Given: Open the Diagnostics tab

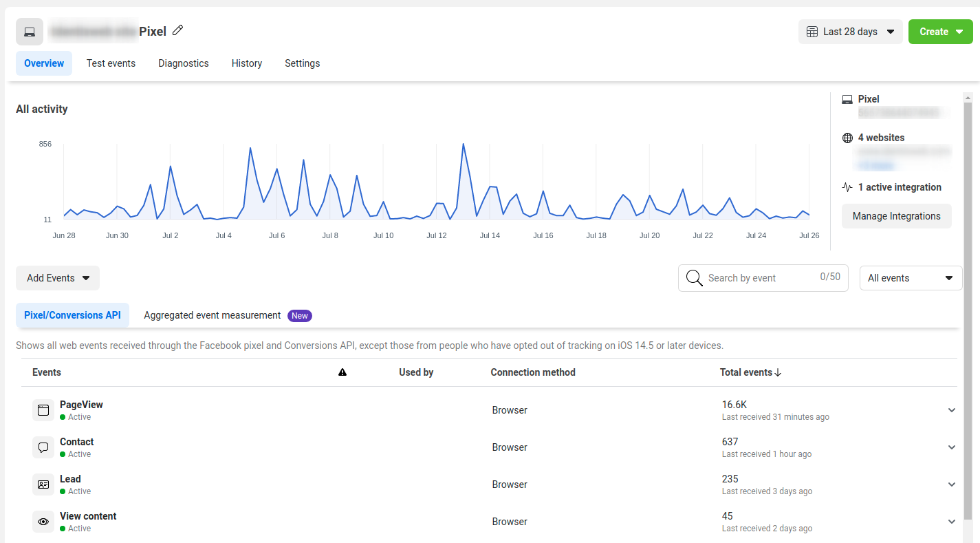Looking at the screenshot, I should click(184, 63).
